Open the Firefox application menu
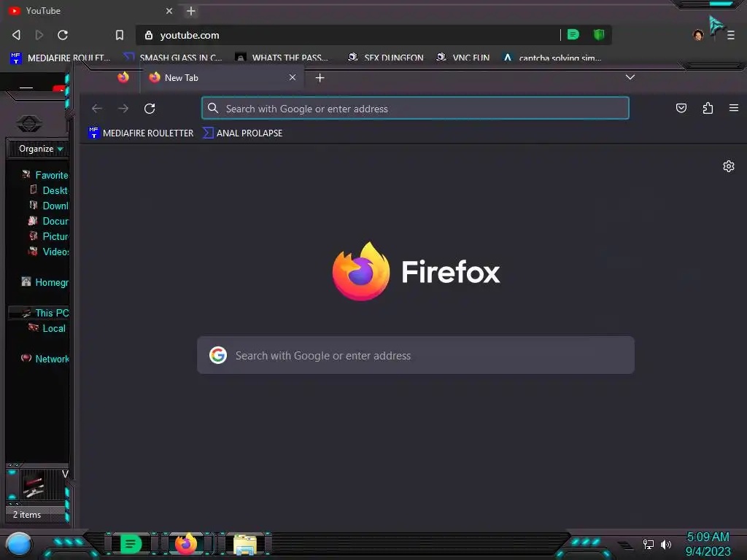 tap(734, 108)
